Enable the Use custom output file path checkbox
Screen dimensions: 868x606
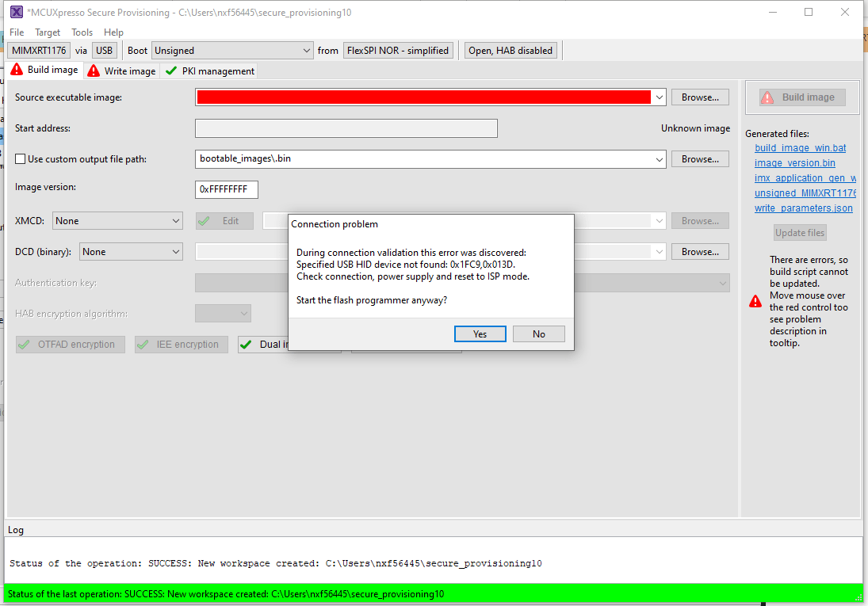tap(20, 158)
